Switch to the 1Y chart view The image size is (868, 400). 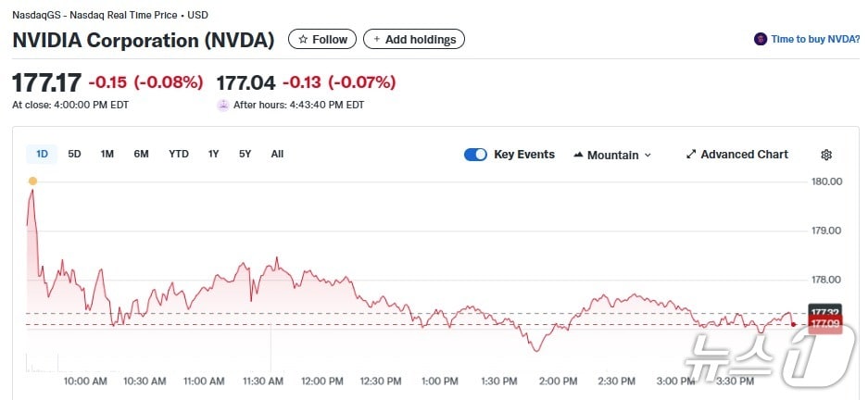pos(214,154)
